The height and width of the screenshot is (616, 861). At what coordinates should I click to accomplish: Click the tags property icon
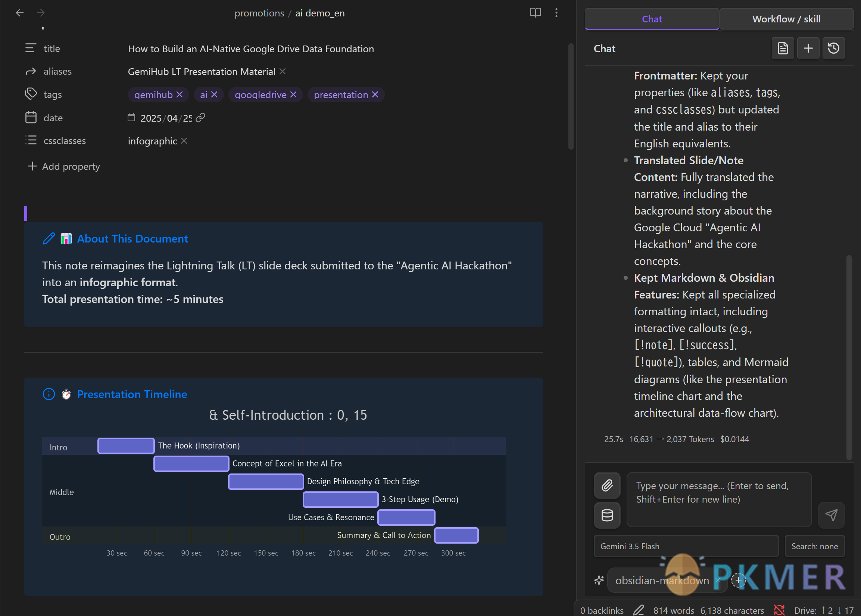click(31, 94)
